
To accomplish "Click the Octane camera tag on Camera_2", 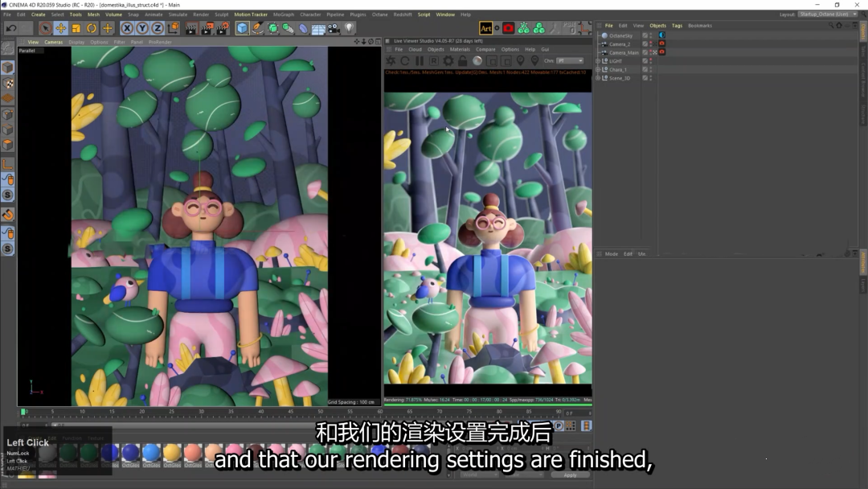I will pyautogui.click(x=661, y=43).
